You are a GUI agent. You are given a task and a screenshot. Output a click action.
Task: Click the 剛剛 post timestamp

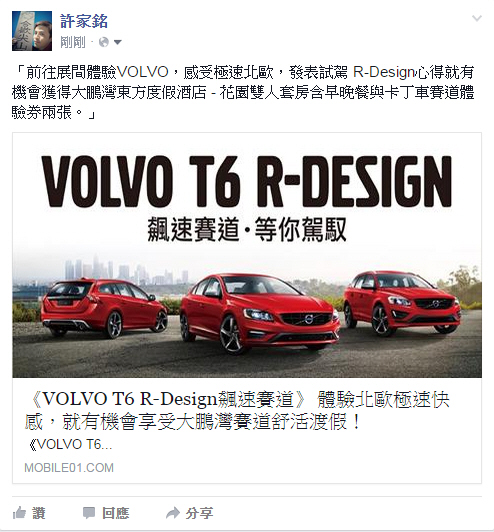tap(73, 42)
